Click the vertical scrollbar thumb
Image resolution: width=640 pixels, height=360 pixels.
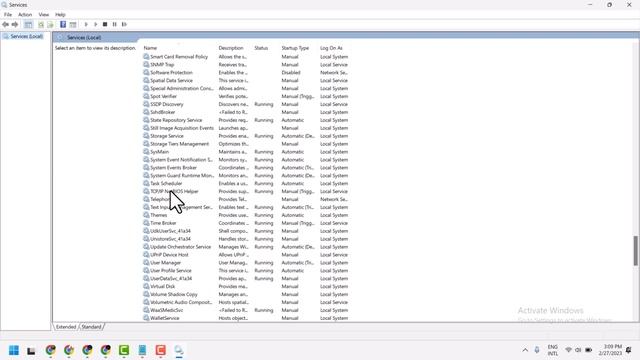[x=636, y=251]
